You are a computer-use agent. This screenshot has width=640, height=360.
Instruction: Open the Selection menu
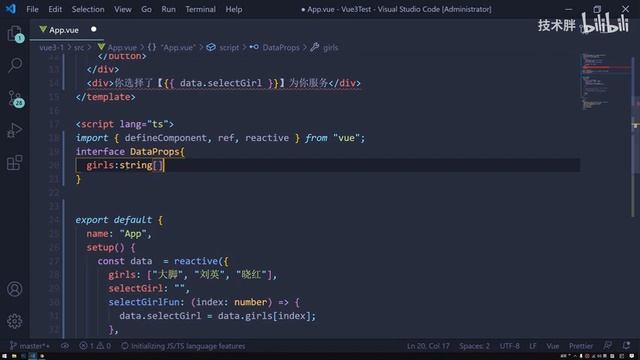[x=88, y=9]
